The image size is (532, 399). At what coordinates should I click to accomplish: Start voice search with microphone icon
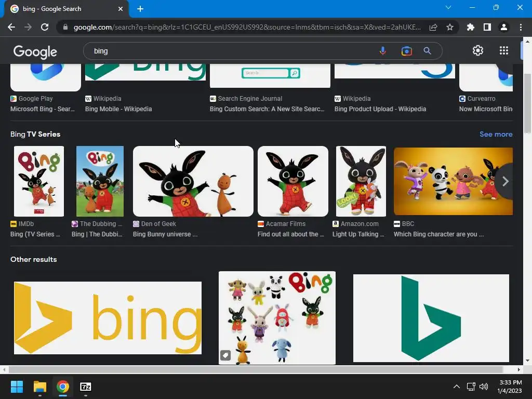pyautogui.click(x=382, y=51)
